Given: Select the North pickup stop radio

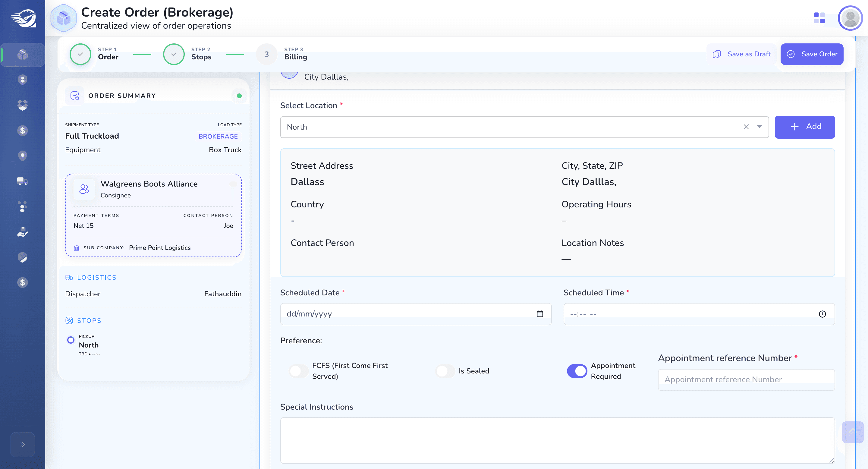Looking at the screenshot, I should [71, 340].
